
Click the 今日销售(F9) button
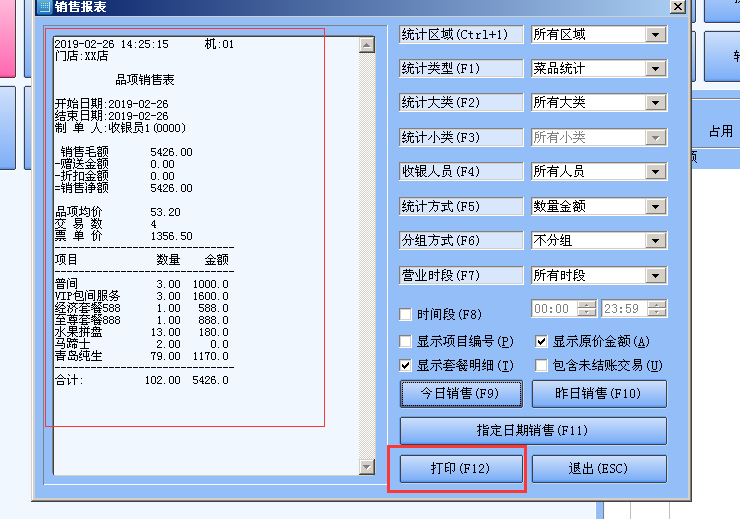(461, 393)
